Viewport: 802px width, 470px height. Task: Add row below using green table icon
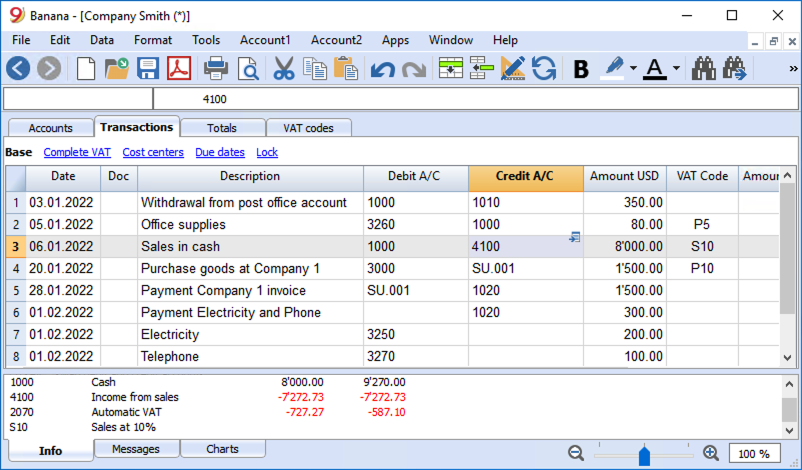point(451,69)
